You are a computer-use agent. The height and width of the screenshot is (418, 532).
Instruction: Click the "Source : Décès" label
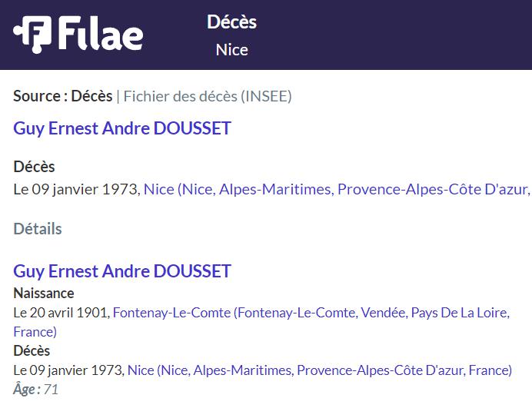pyautogui.click(x=63, y=96)
